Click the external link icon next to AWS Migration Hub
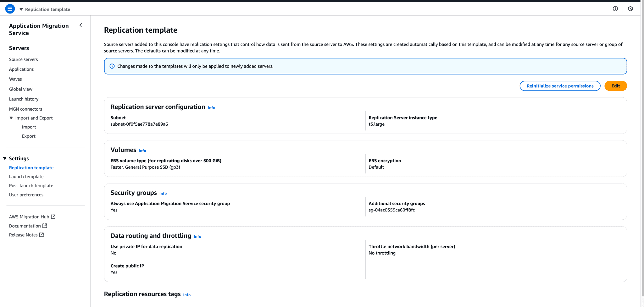 53,217
